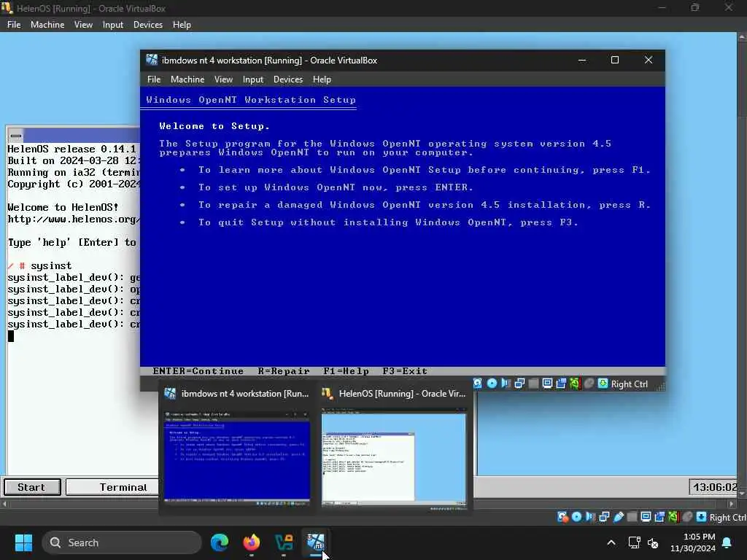The height and width of the screenshot is (560, 747).
Task: Click host key arrow icon in ibmdows status bar
Action: pyautogui.click(x=603, y=384)
